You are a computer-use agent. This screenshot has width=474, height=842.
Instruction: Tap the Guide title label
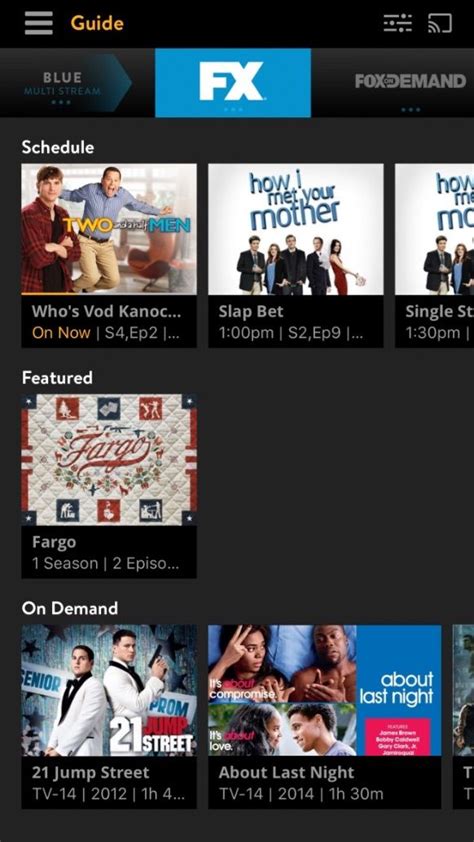point(97,23)
